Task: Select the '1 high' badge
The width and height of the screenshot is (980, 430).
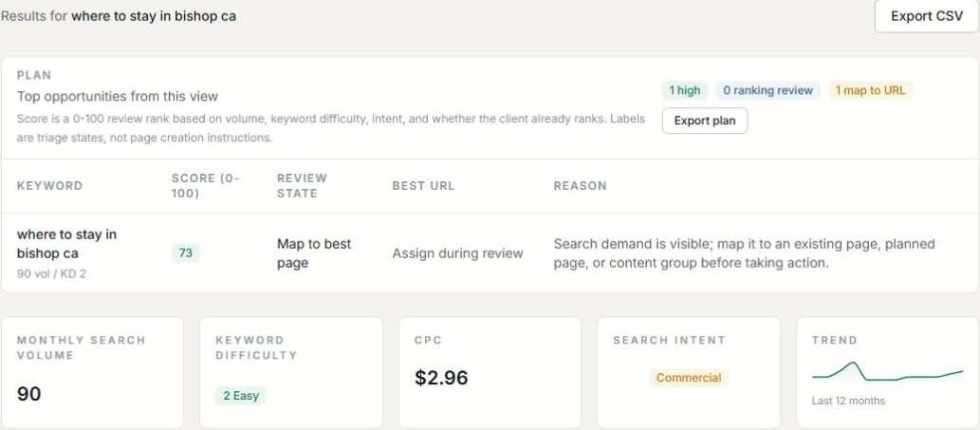Action: point(684,90)
